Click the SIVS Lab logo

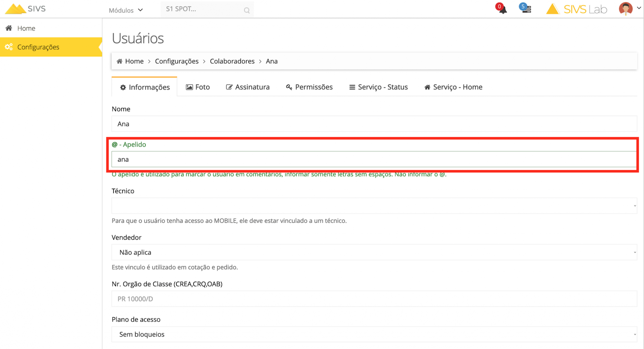(576, 9)
